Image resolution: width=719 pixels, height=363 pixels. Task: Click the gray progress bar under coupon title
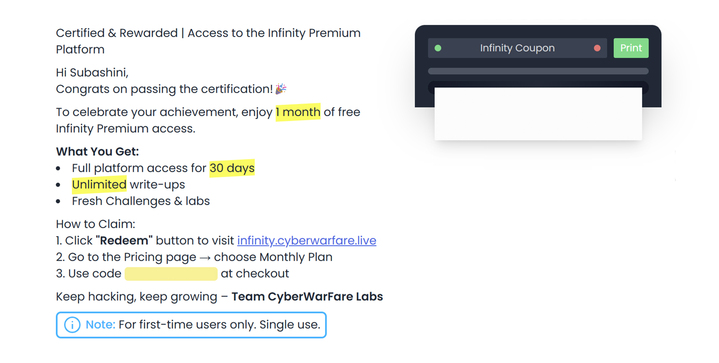pos(538,72)
